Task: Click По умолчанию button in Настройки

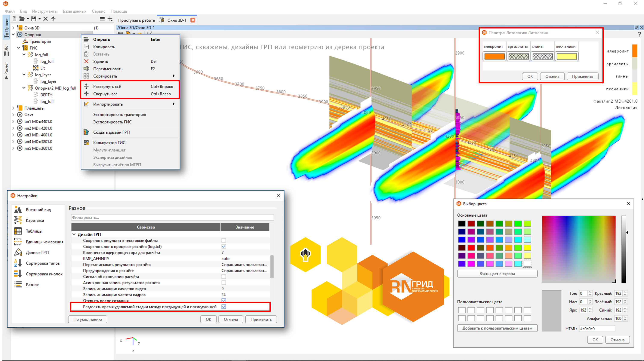Action: click(x=87, y=319)
